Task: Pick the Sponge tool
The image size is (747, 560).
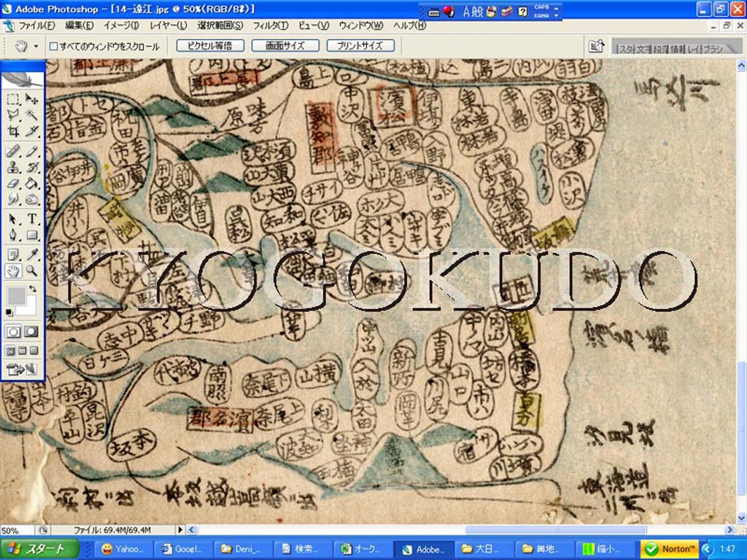Action: point(32,199)
